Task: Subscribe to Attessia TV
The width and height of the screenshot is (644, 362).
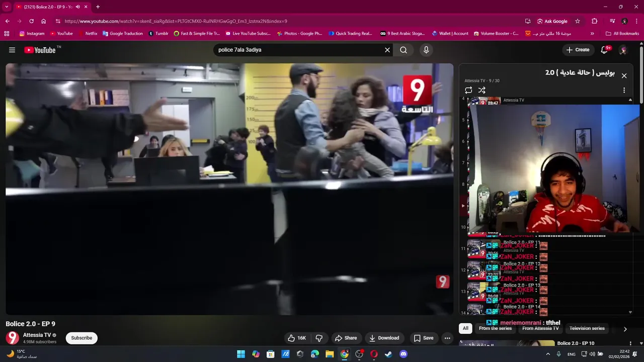Action: click(82, 338)
